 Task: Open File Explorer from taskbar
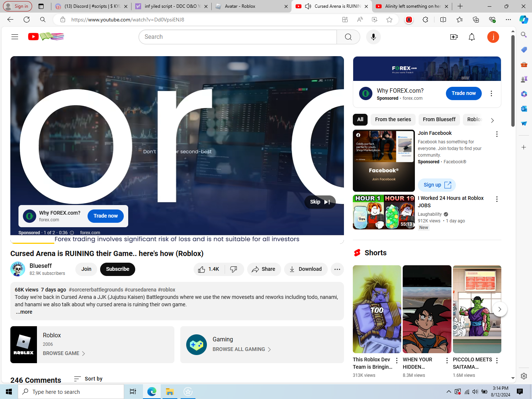170,392
